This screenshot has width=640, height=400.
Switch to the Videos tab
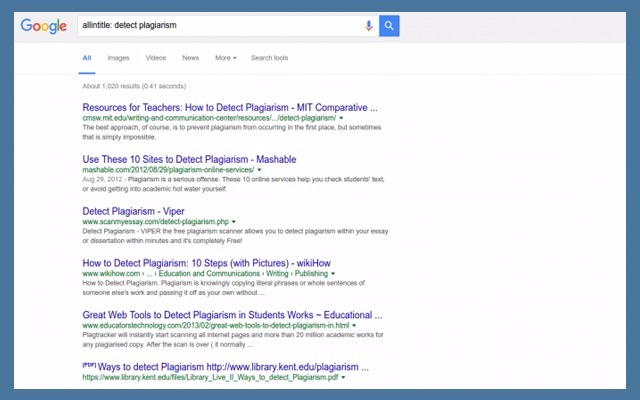[x=156, y=58]
